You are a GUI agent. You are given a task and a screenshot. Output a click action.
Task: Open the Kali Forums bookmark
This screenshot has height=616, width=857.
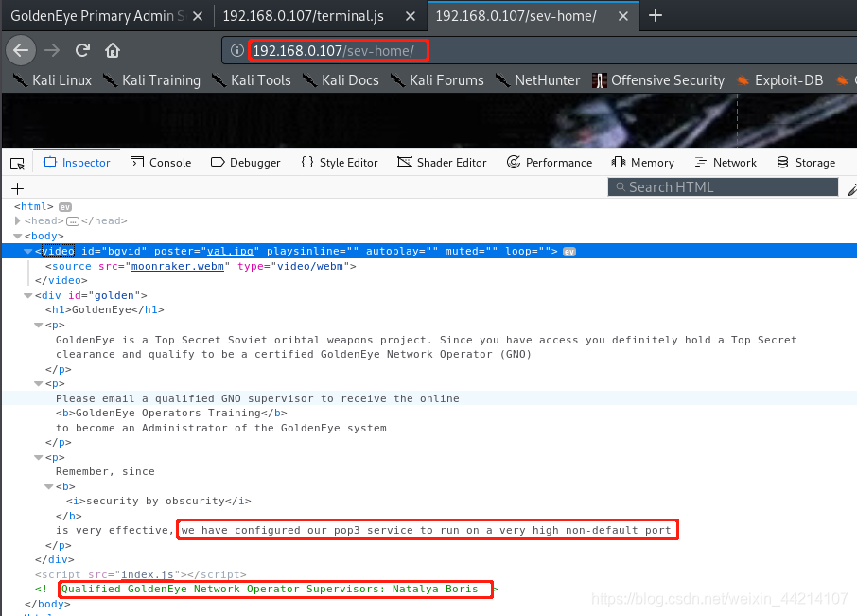[x=437, y=80]
